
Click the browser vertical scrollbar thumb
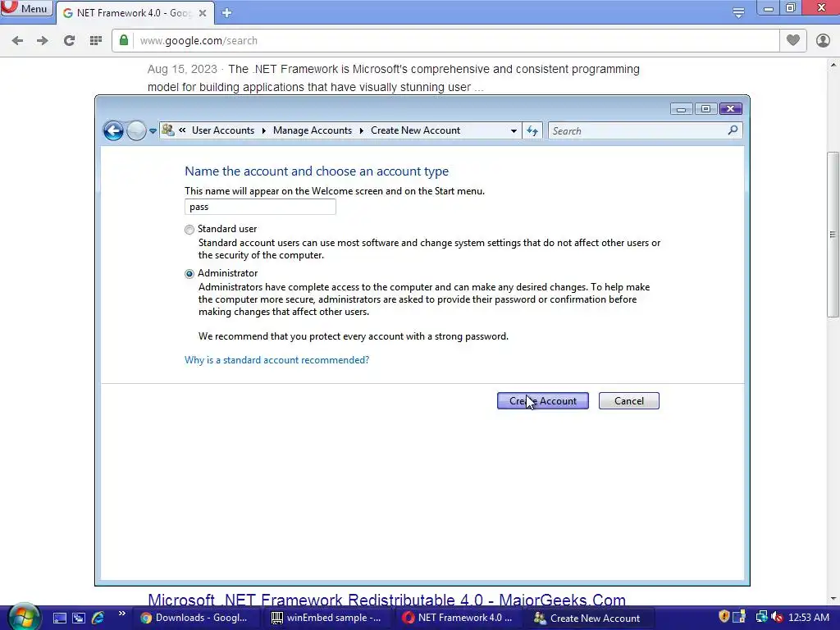833,235
